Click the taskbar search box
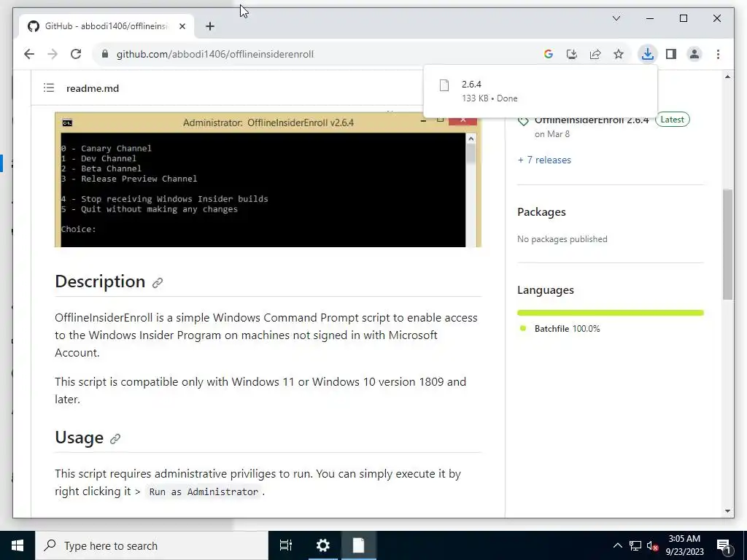Screen dimensions: 747x560 [152, 545]
